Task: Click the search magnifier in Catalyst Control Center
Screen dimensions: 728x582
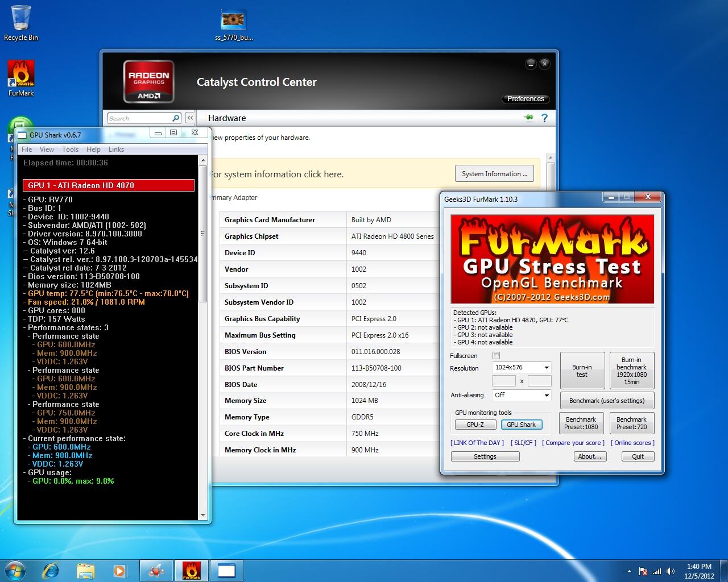Action: (x=176, y=118)
